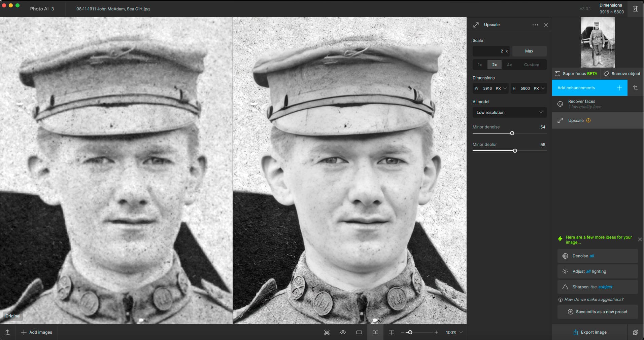Click Add enhancements button
Viewport: 644px width, 340px height.
coord(589,88)
